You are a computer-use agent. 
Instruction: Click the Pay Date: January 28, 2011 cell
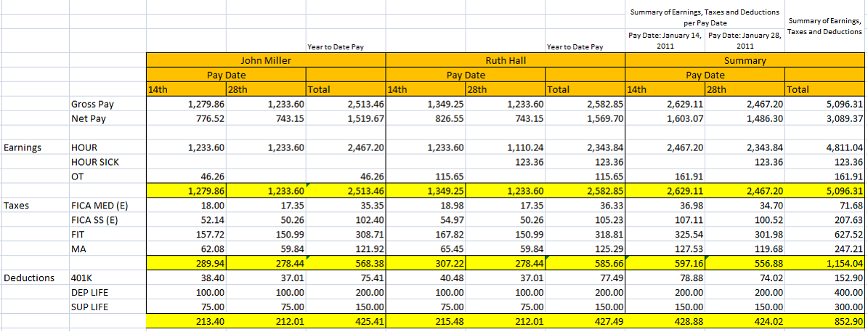(745, 41)
